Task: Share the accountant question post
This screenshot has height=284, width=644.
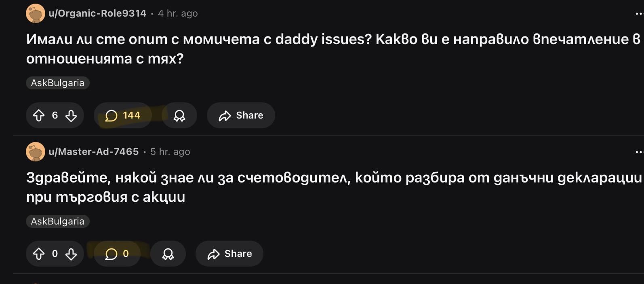Action: pyautogui.click(x=229, y=254)
